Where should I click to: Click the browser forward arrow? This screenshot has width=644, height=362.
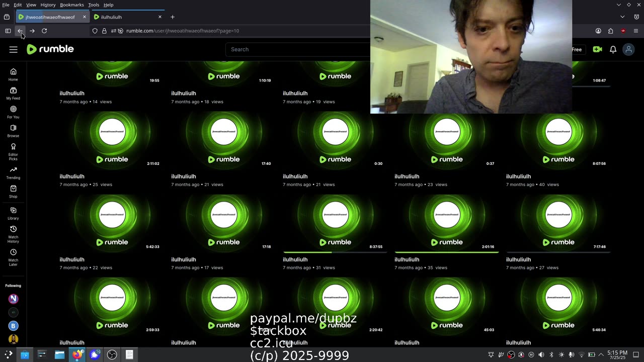click(32, 31)
